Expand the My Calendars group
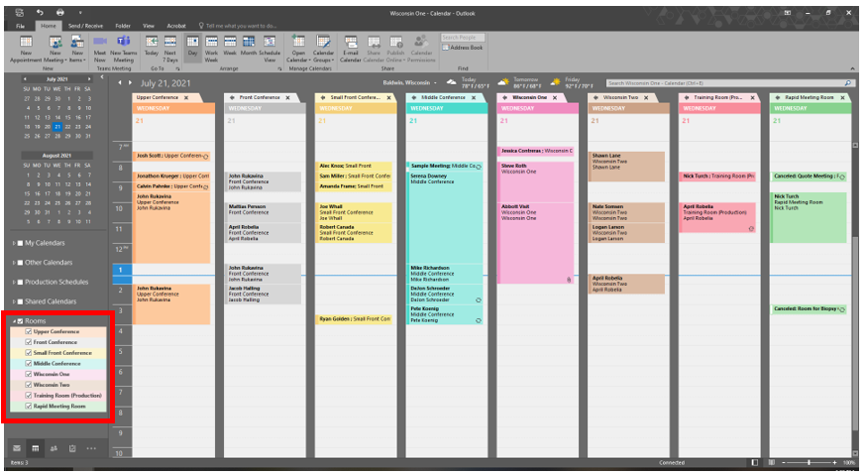 (14, 243)
